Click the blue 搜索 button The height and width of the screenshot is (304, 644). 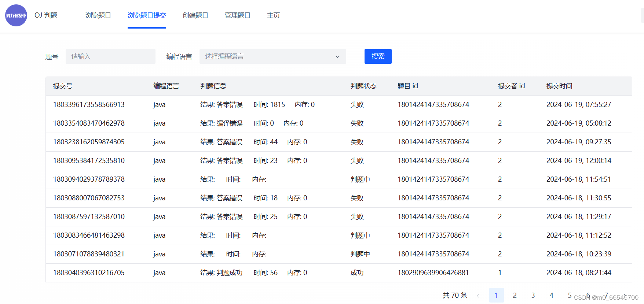click(x=378, y=56)
